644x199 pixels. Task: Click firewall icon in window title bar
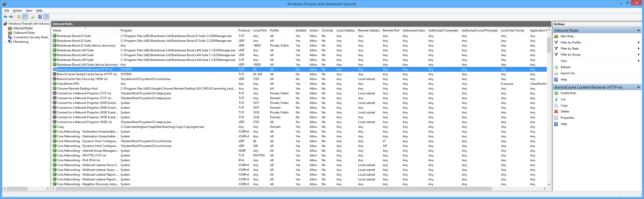coord(5,4)
